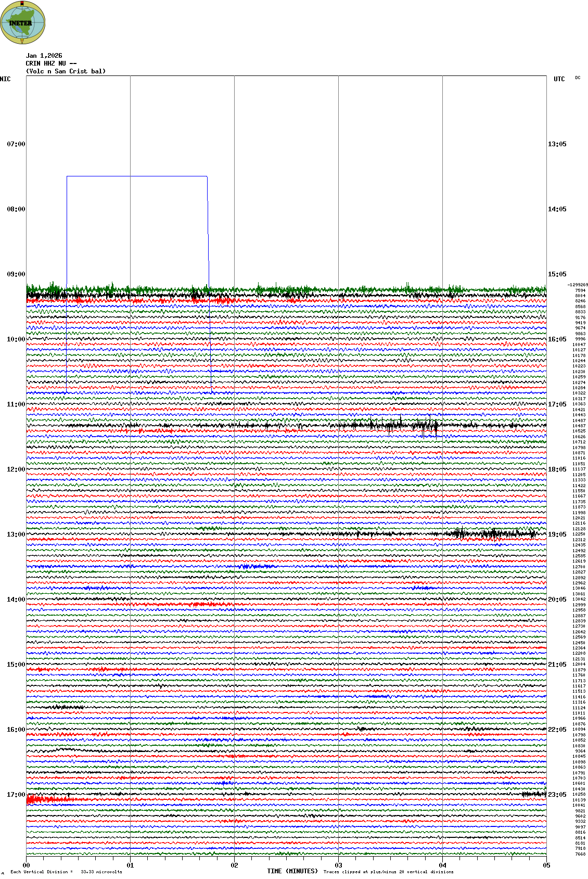
Task: Click the Each Vertical Division scale note
Action: 66,872
